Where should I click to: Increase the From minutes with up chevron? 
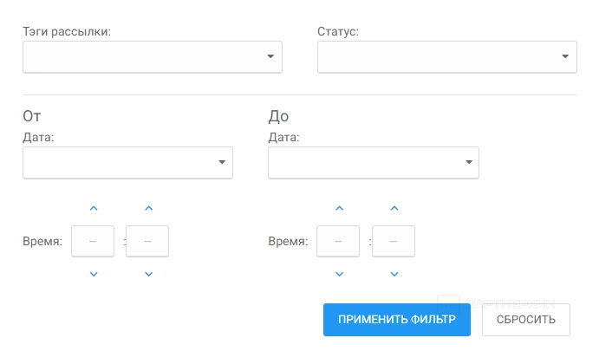click(x=148, y=208)
